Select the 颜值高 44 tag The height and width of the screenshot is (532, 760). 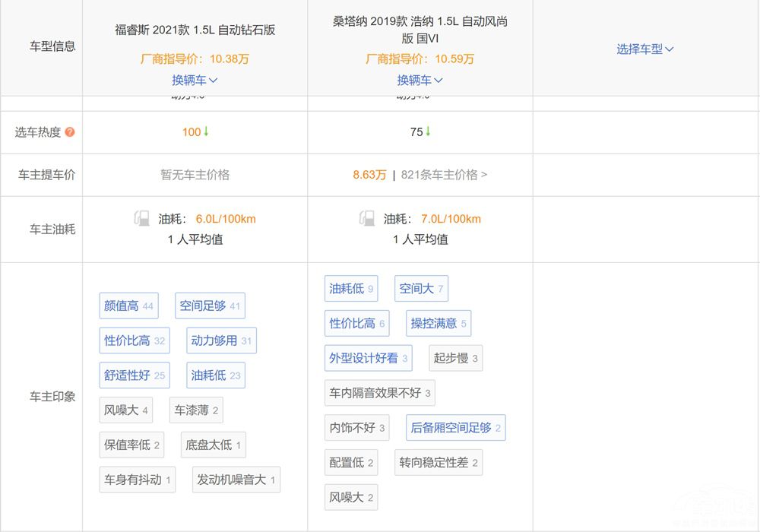tap(128, 306)
